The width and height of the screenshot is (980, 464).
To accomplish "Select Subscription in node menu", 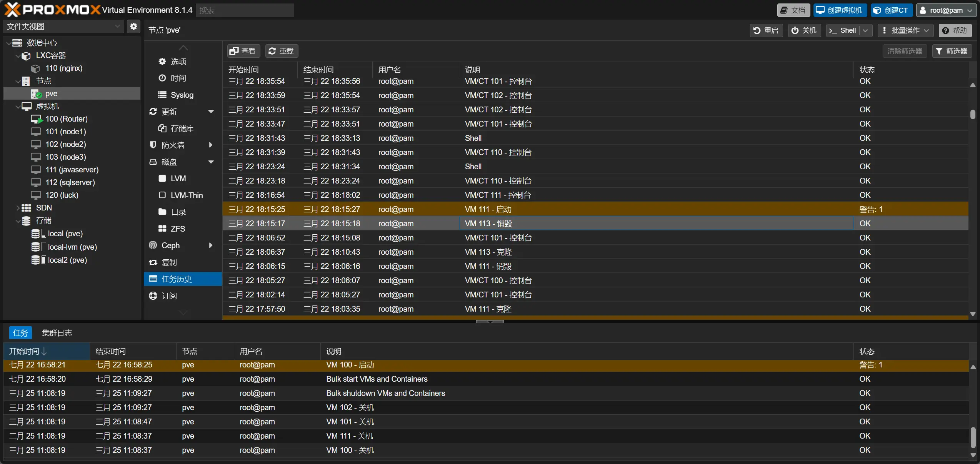I will coord(169,296).
